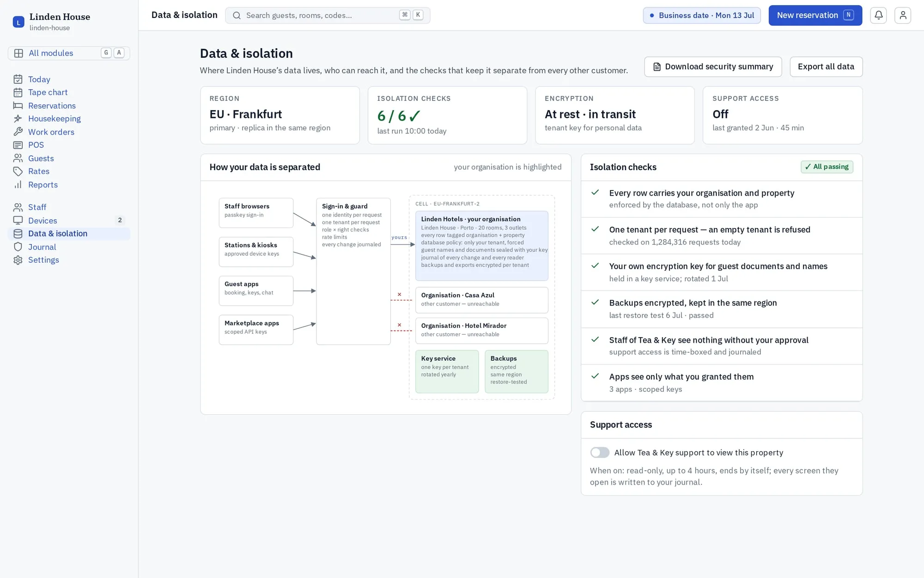This screenshot has width=924, height=578.
Task: Download security summary
Action: click(x=713, y=67)
